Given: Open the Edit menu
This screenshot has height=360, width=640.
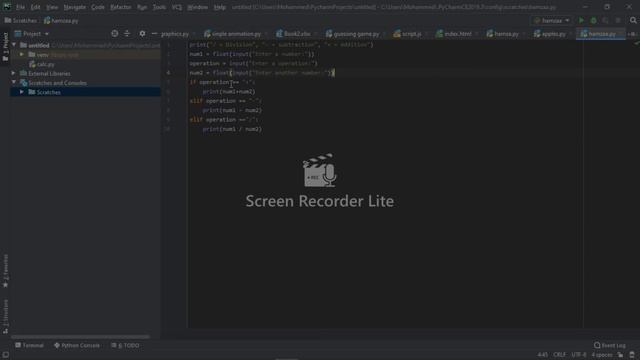Looking at the screenshot, I should (36, 7).
